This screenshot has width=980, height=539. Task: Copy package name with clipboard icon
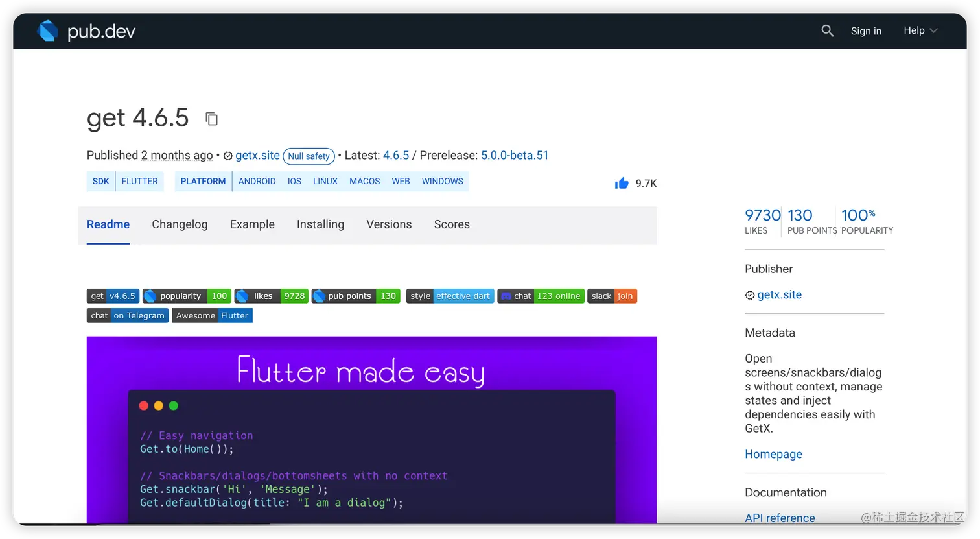(x=211, y=119)
